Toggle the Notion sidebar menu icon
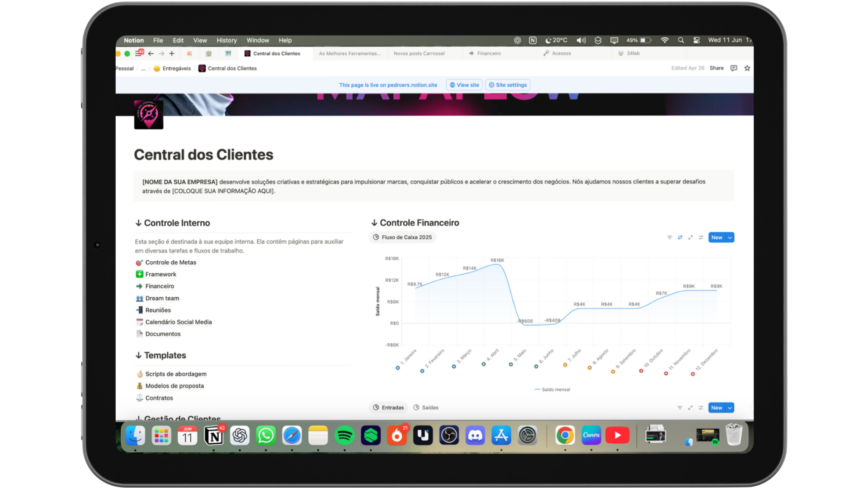 pyautogui.click(x=138, y=53)
